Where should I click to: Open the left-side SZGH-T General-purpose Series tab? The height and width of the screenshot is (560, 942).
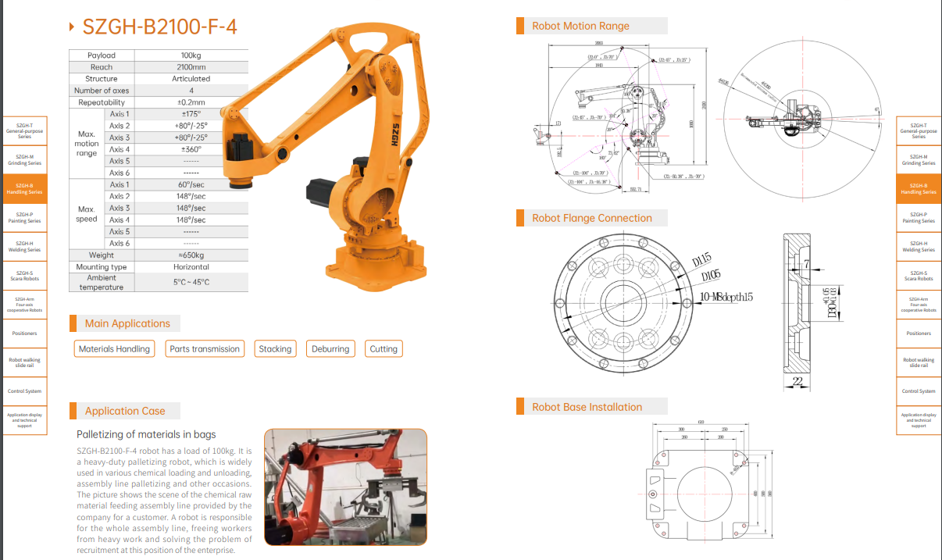click(x=23, y=130)
